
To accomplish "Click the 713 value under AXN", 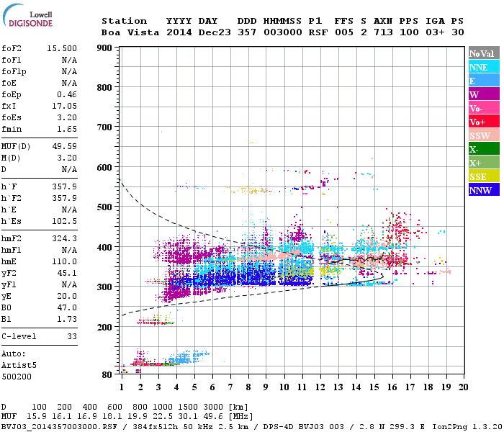I will pos(383,32).
